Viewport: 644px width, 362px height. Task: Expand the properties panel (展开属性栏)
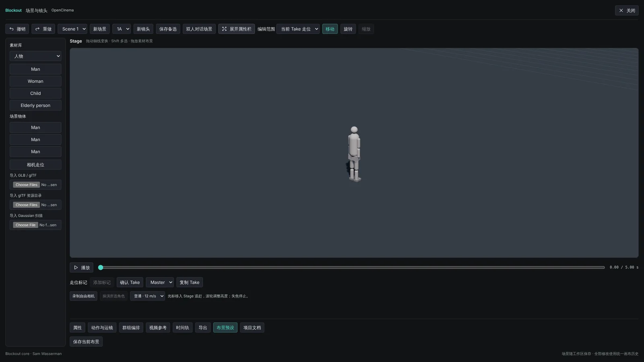pyautogui.click(x=236, y=29)
